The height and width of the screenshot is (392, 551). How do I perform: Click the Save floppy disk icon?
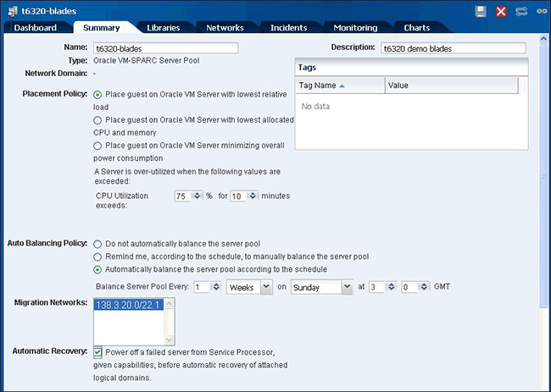tap(481, 11)
